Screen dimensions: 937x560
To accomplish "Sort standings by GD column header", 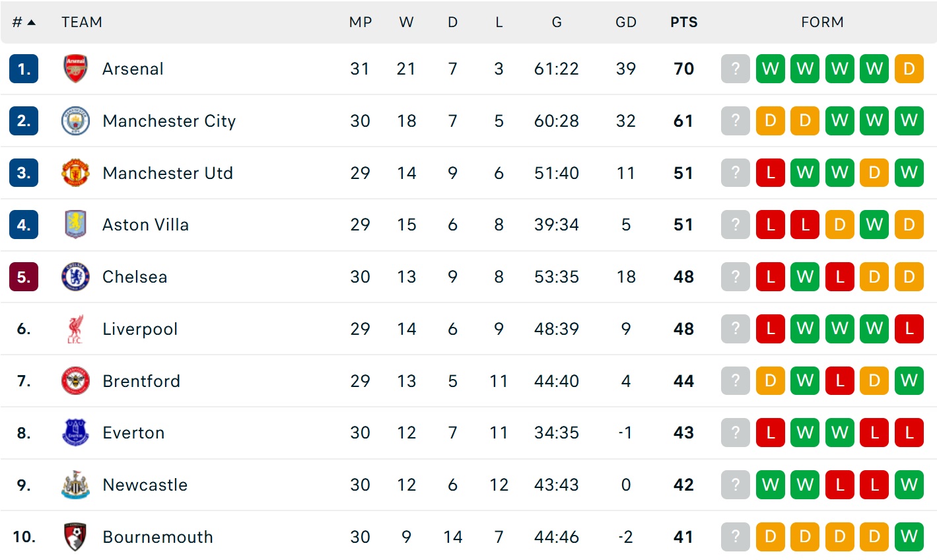I will click(625, 22).
